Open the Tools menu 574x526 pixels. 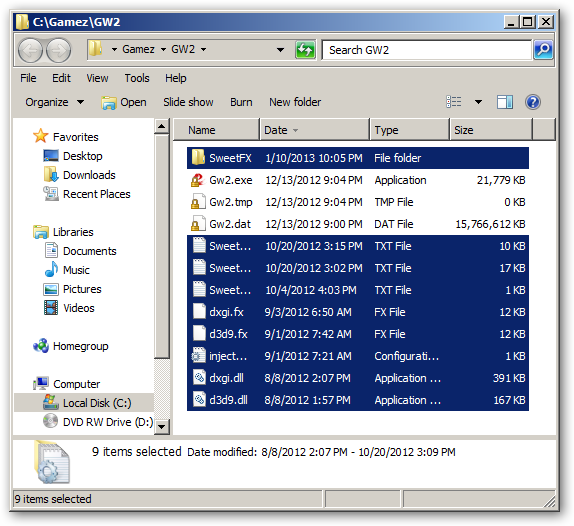point(137,78)
